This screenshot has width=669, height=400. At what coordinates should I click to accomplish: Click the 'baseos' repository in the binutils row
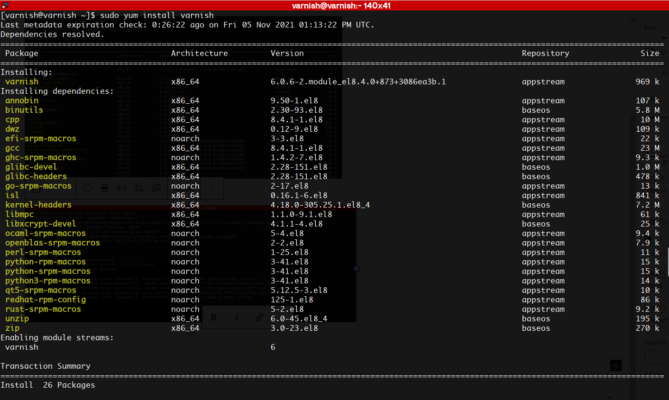coord(536,110)
